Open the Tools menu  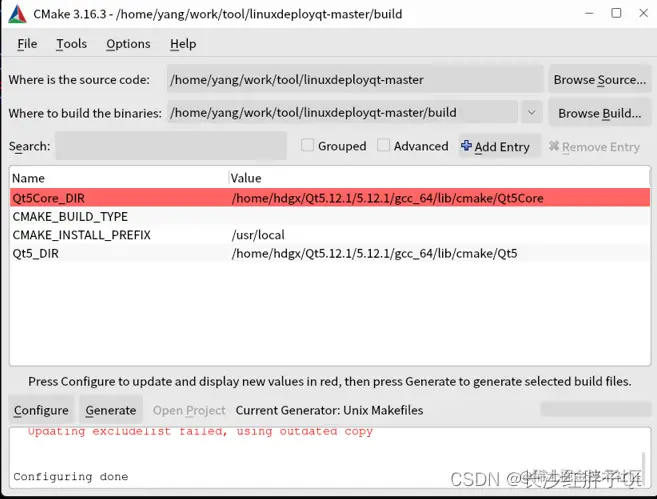tap(71, 44)
